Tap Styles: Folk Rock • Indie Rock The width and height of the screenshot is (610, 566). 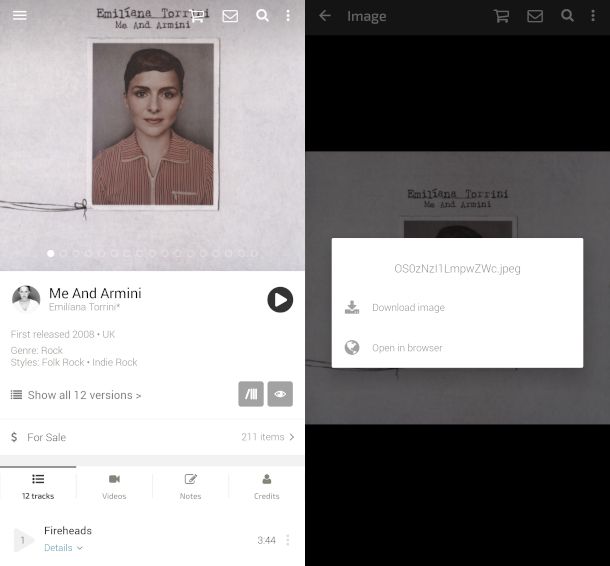[x=74, y=363]
